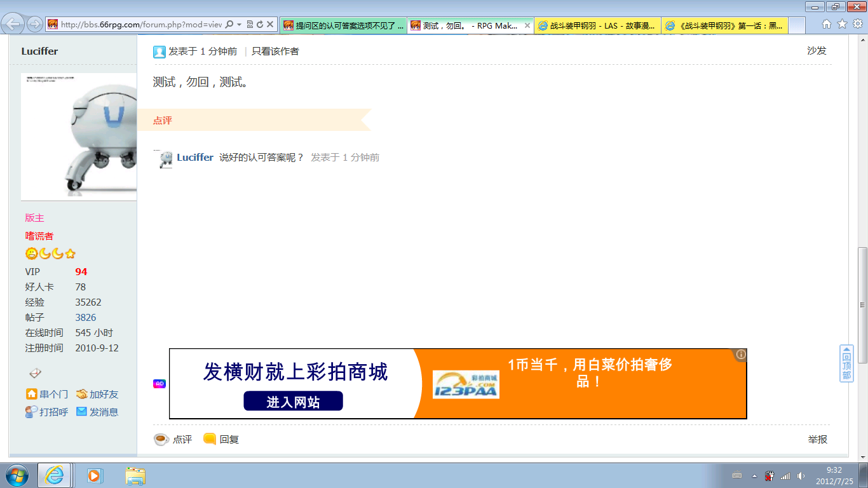This screenshot has width=868, height=488.
Task: Click the 打招呼 icon
Action: (x=31, y=412)
